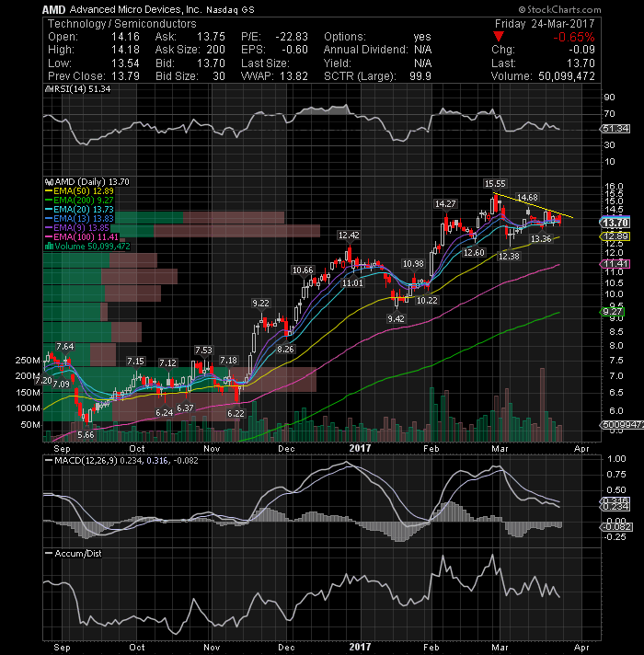Image resolution: width=644 pixels, height=655 pixels.
Task: Click the green 9.27 axis tag
Action: click(x=613, y=312)
